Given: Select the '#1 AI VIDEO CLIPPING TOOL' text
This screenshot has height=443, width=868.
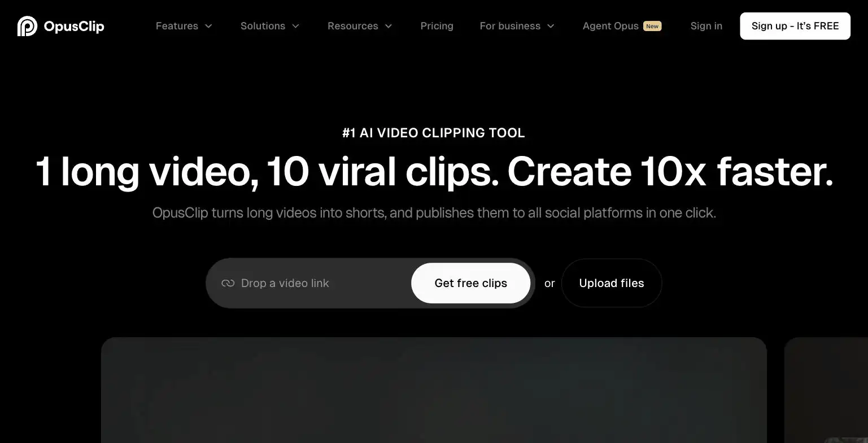Looking at the screenshot, I should [434, 133].
